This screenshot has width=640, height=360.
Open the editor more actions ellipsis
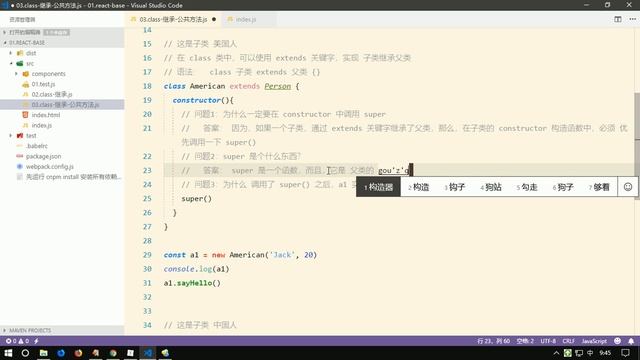click(632, 19)
